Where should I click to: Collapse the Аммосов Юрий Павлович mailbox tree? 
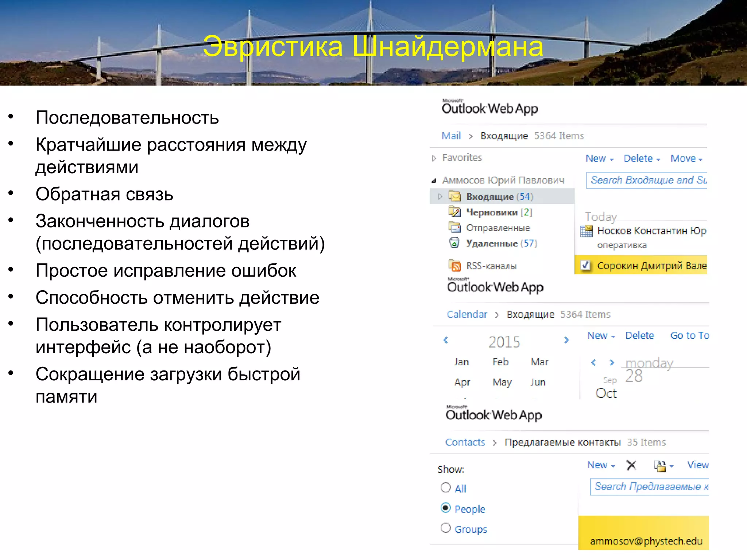point(434,180)
